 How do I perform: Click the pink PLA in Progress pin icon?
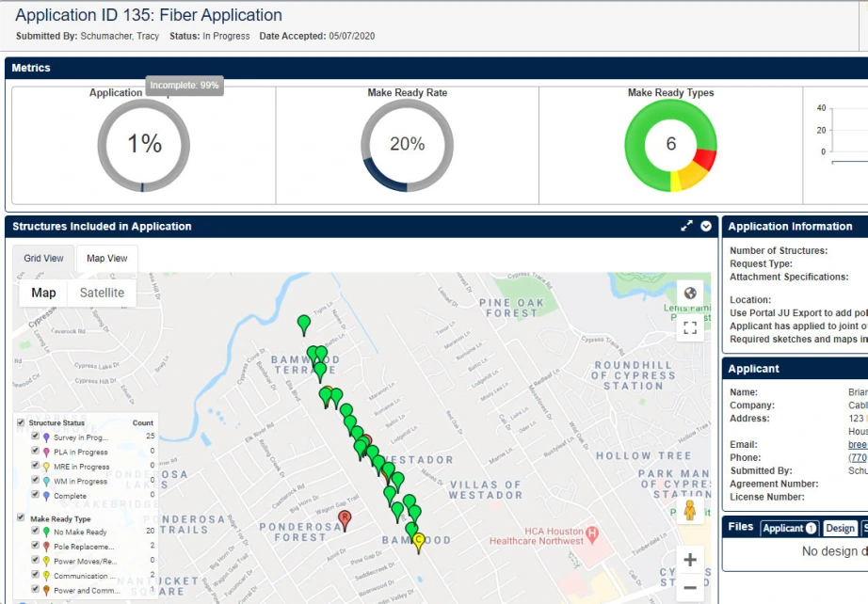pos(46,453)
